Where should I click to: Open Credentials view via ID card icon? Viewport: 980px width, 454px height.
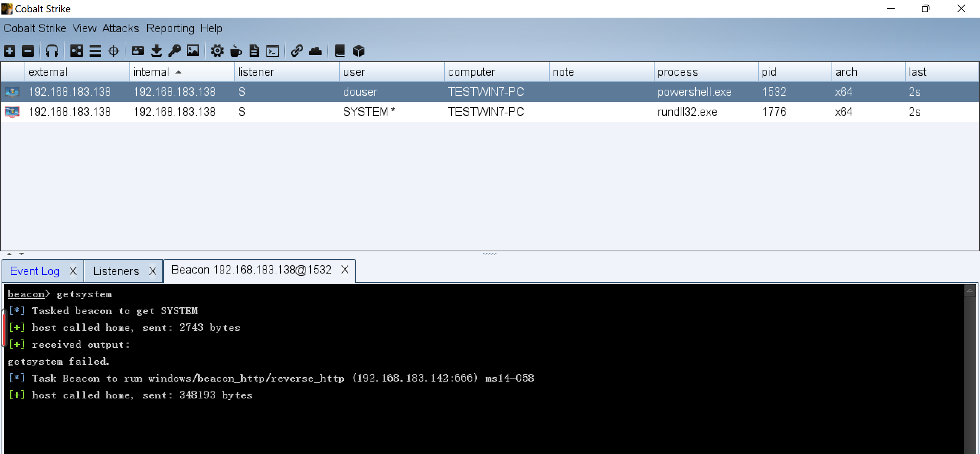[138, 51]
